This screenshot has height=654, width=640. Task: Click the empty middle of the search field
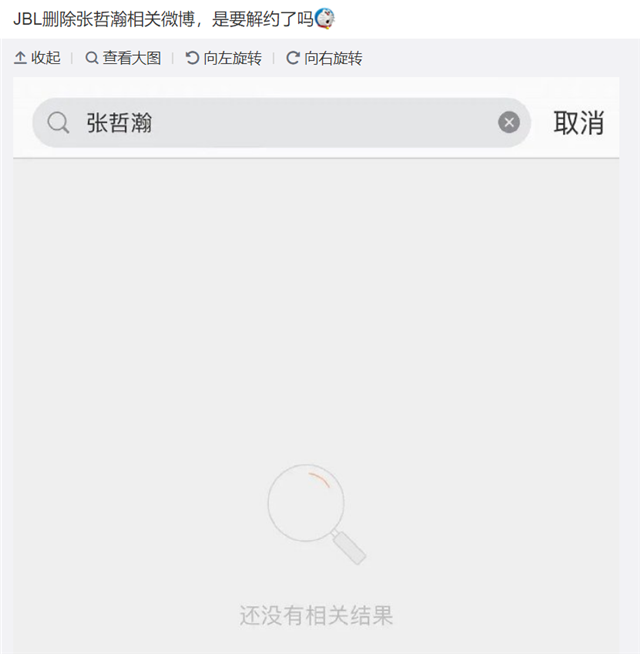[325, 123]
